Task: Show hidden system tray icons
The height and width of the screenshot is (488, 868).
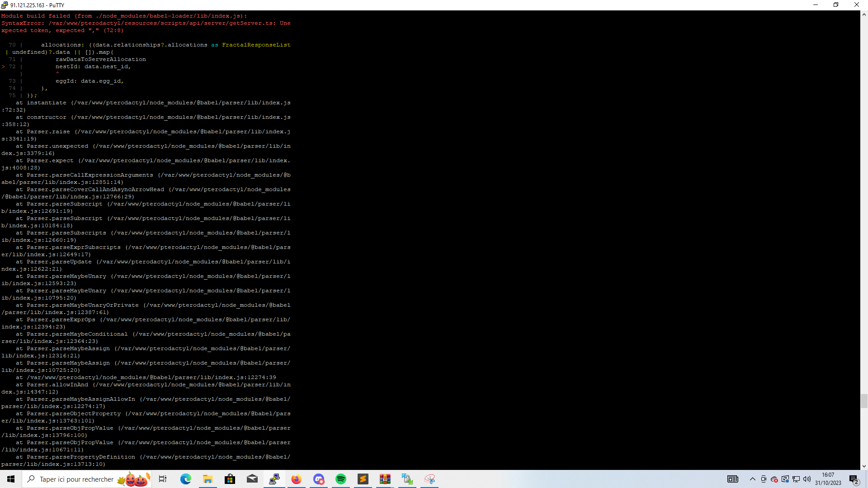Action: pos(753,479)
